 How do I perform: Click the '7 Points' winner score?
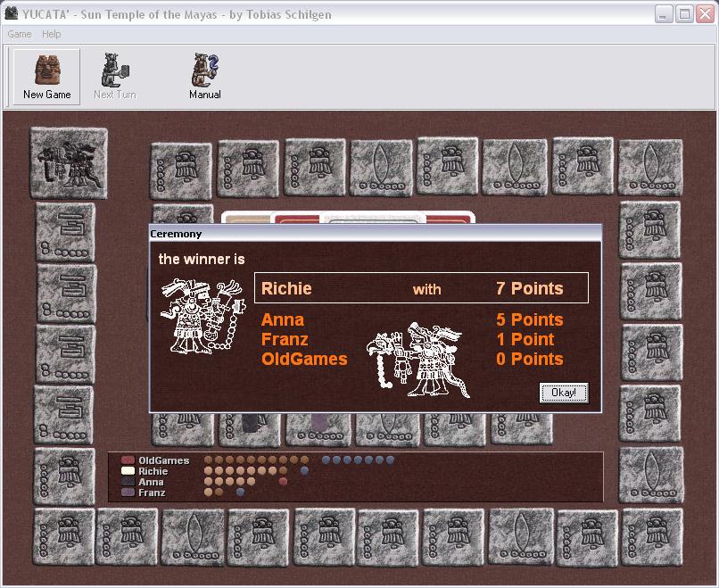coord(530,288)
